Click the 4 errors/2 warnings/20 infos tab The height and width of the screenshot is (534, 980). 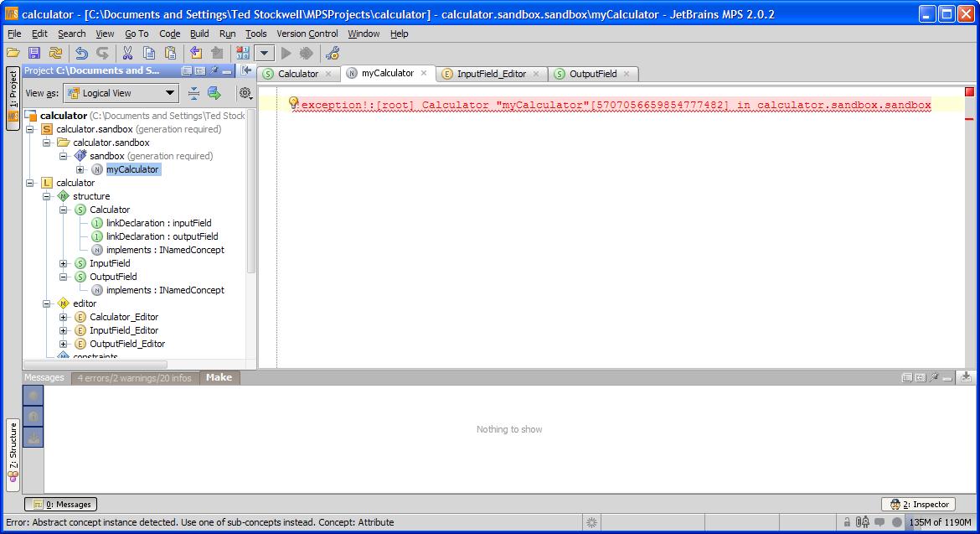point(134,378)
